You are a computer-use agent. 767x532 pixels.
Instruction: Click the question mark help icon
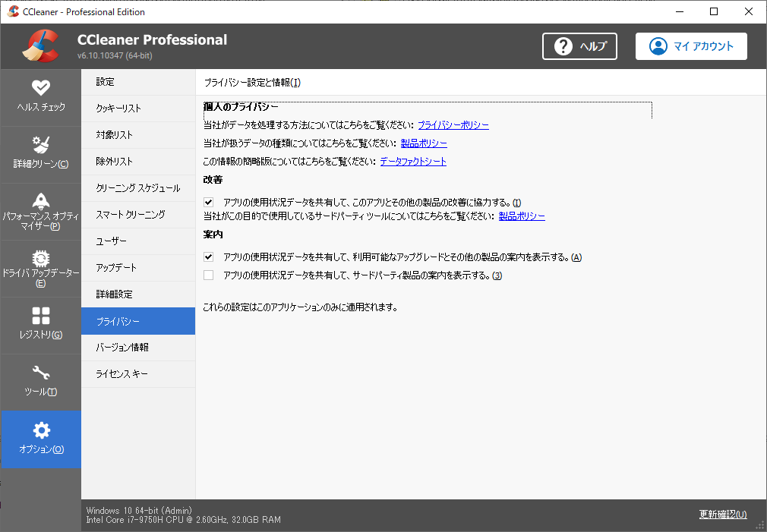click(563, 46)
